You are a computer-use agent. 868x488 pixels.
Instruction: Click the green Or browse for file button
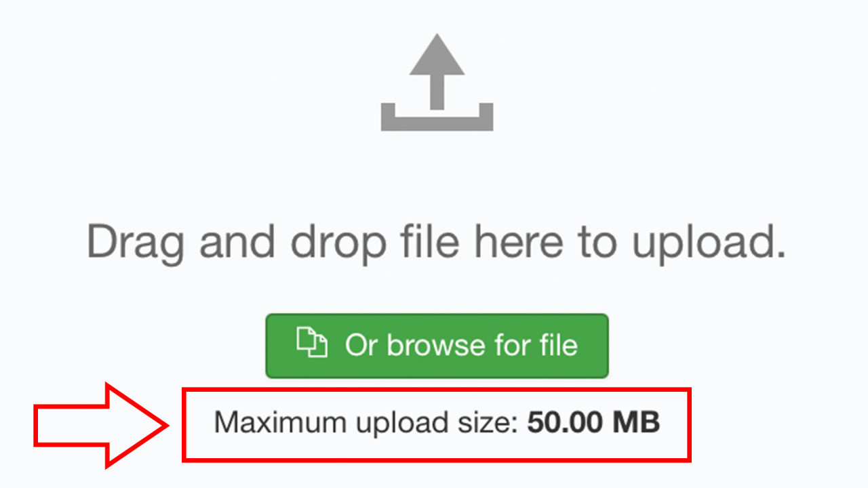437,346
